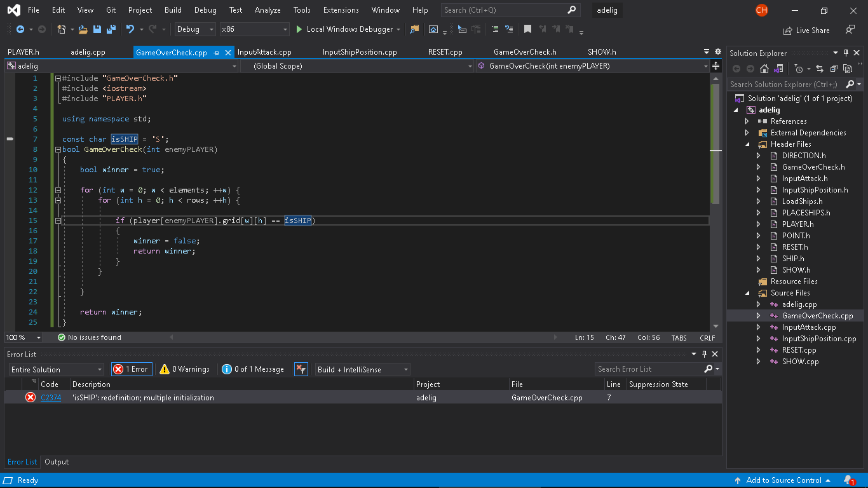Open error code C2374 link
868x488 pixels.
(x=51, y=398)
